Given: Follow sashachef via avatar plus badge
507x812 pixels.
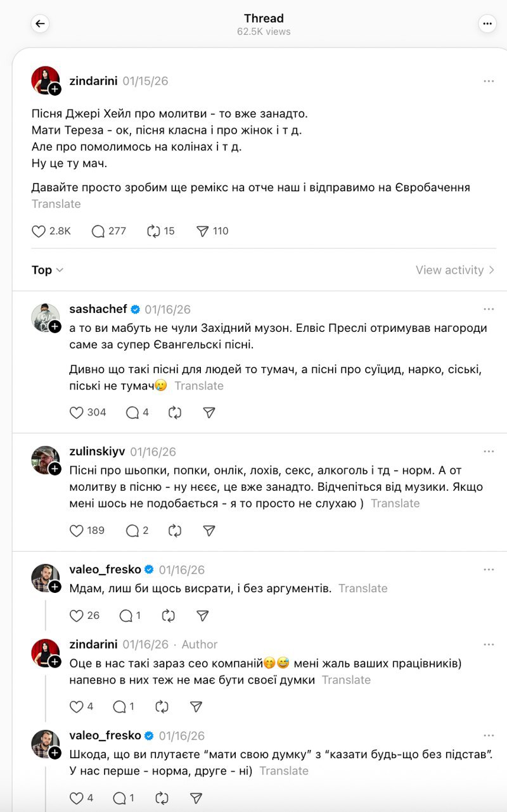Looking at the screenshot, I should pos(55,326).
